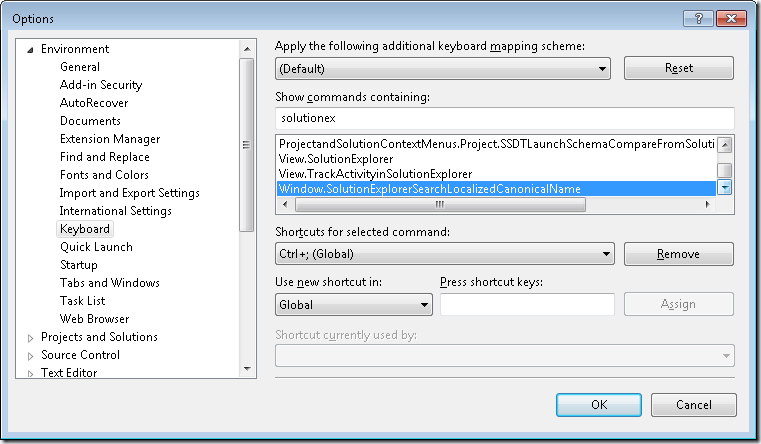The image size is (761, 444).
Task: Open the keyboard mapping scheme dropdown
Action: point(443,68)
